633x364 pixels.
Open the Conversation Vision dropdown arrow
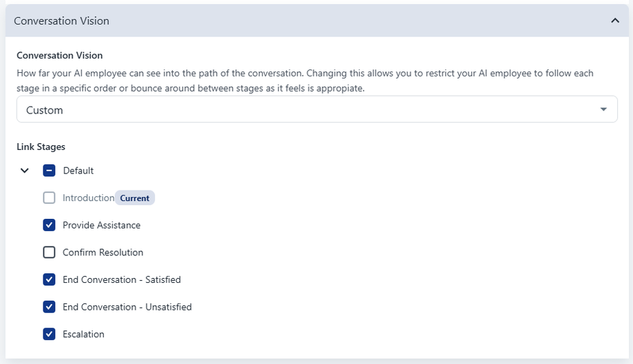click(603, 109)
